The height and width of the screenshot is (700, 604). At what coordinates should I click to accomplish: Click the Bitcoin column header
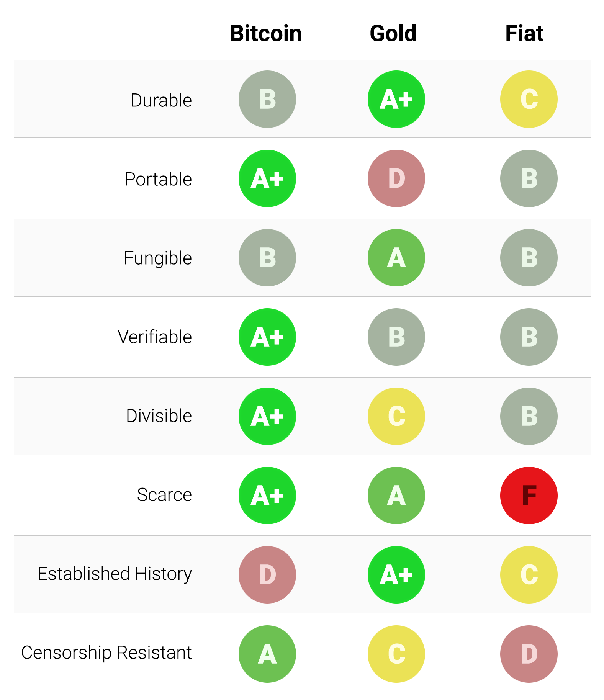[266, 33]
